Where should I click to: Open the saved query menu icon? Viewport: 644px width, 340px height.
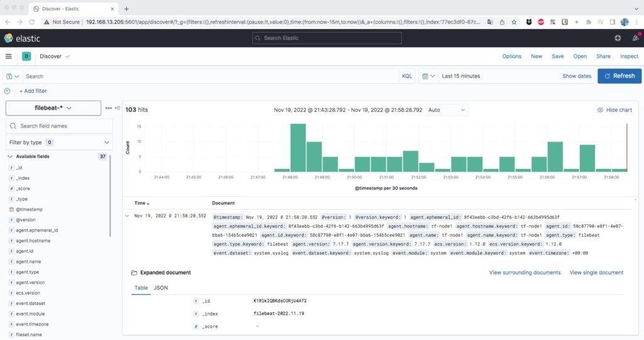pyautogui.click(x=13, y=77)
